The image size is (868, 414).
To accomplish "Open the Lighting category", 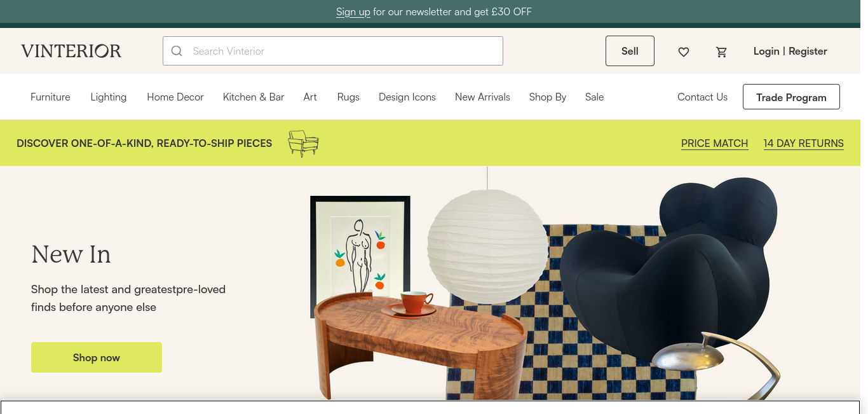I will pyautogui.click(x=109, y=97).
